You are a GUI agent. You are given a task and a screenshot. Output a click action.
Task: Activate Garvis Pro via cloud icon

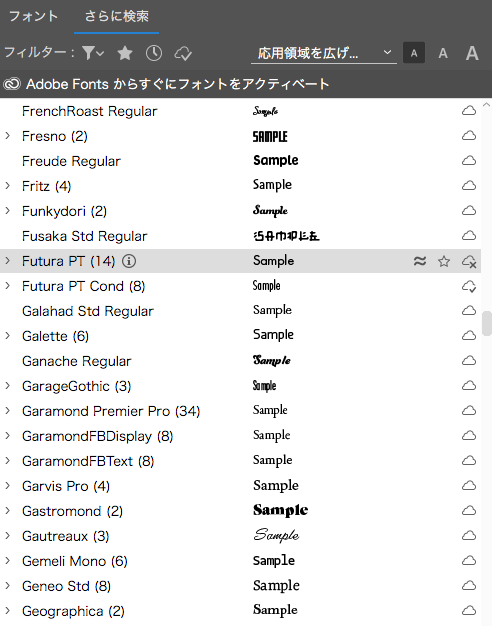pyautogui.click(x=469, y=485)
